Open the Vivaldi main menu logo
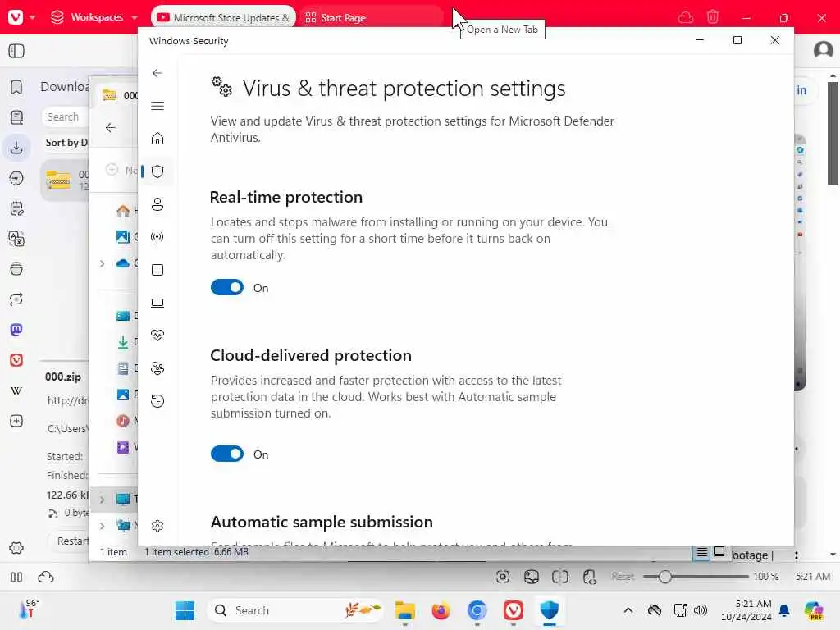This screenshot has height=630, width=840. [x=16, y=17]
